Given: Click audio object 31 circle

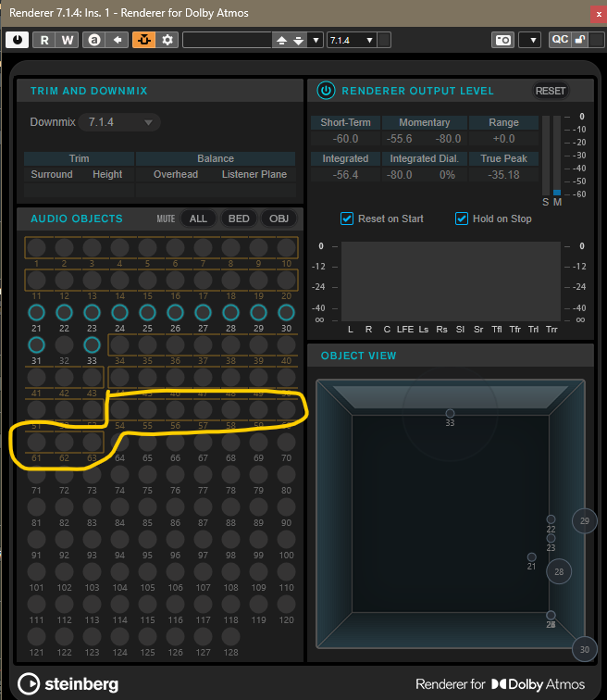Looking at the screenshot, I should 36,345.
